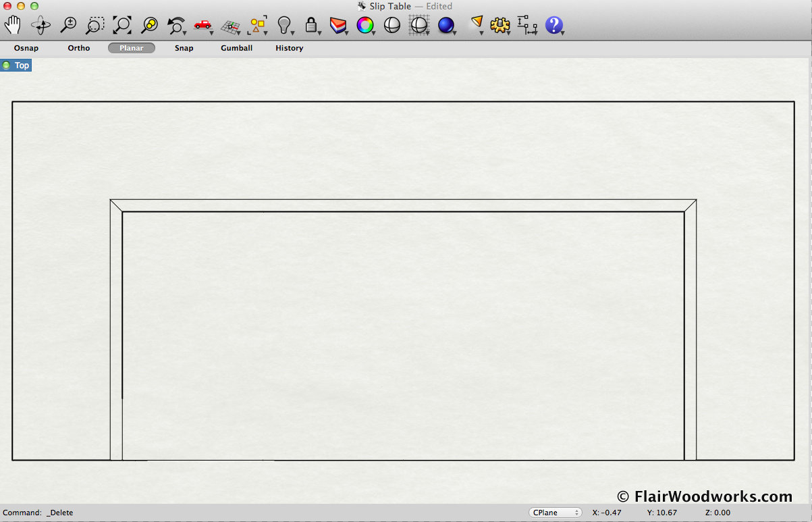
Task: Click Zoom Extents icon
Action: pos(122,26)
